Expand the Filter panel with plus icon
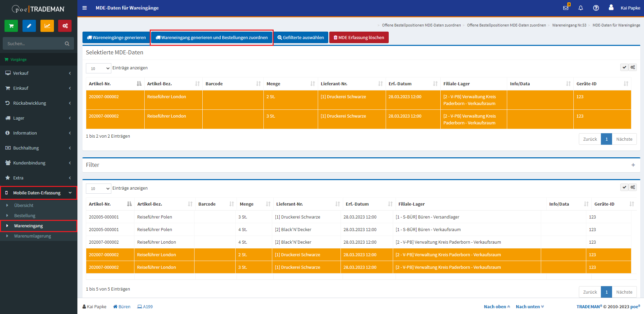The width and height of the screenshot is (644, 314). tap(633, 165)
